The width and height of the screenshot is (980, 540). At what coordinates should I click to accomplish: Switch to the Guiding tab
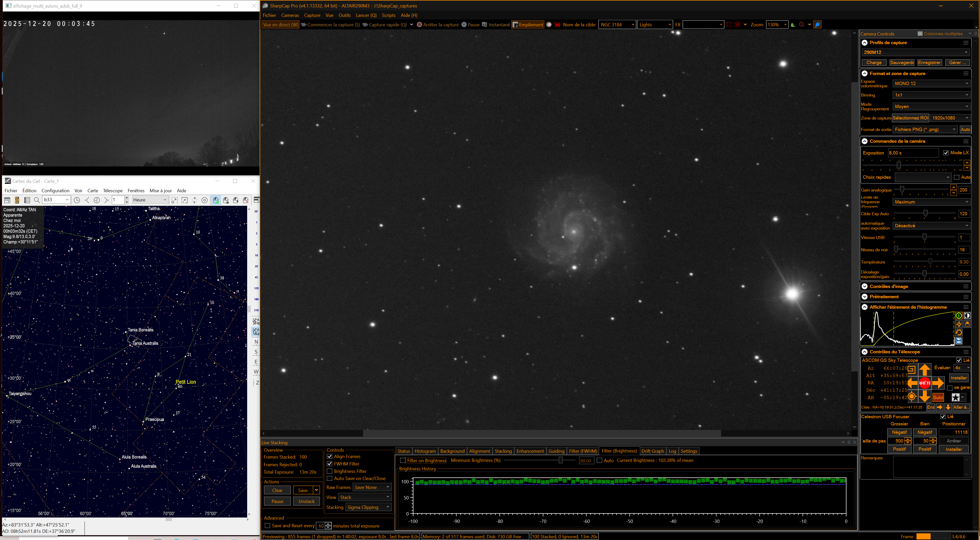coord(556,451)
